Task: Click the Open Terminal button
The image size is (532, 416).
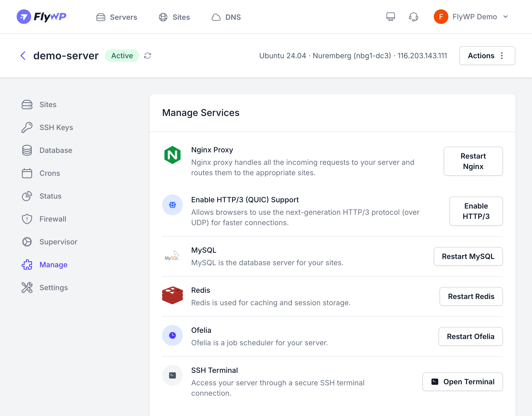Action: click(463, 382)
